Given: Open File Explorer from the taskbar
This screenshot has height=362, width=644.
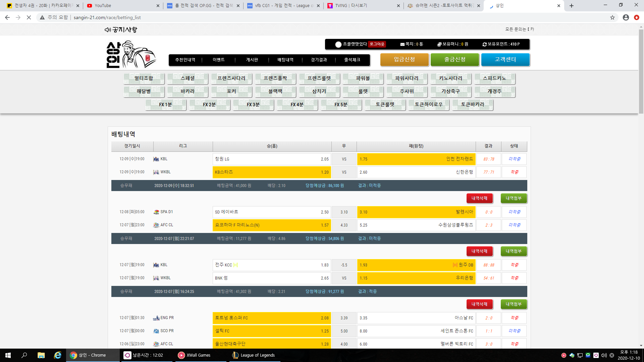Looking at the screenshot, I should click(x=41, y=355).
